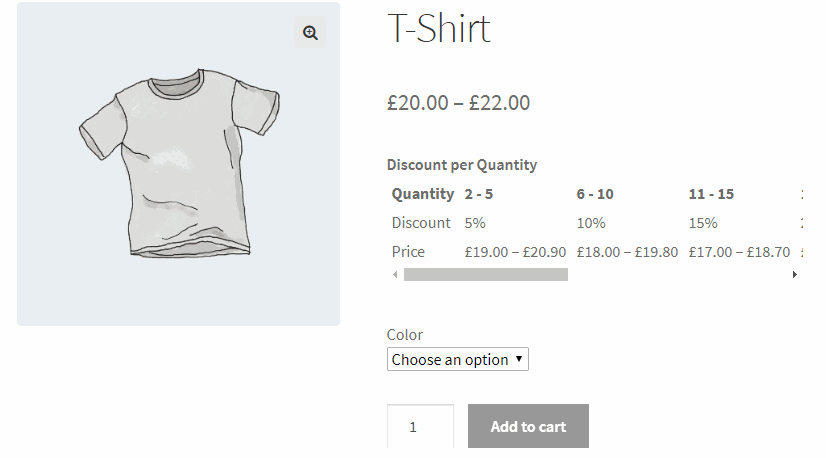Click the right scroll arrow of discount table
The image size is (826, 458).
pos(794,274)
